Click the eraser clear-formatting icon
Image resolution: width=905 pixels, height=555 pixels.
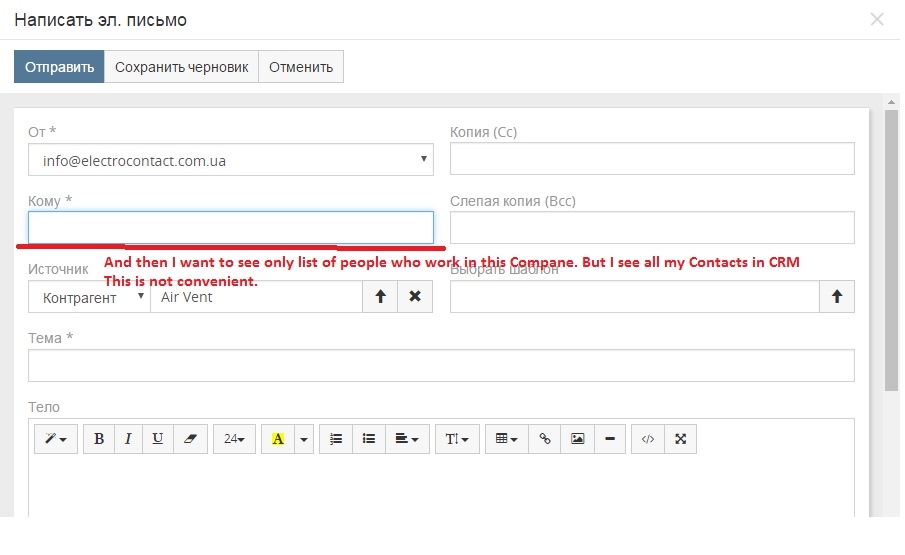pos(190,439)
